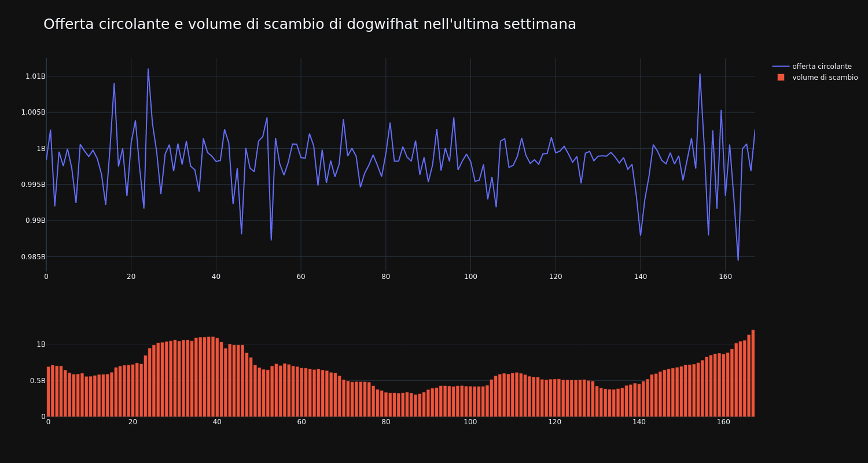Click the lowest line dip below 0.985B
868x463 pixels.
click(738, 260)
